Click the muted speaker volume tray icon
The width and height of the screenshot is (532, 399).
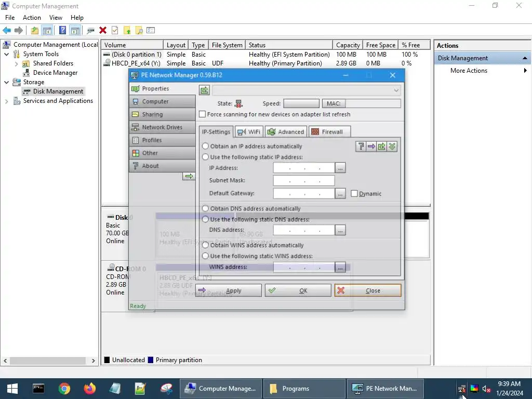(486, 389)
